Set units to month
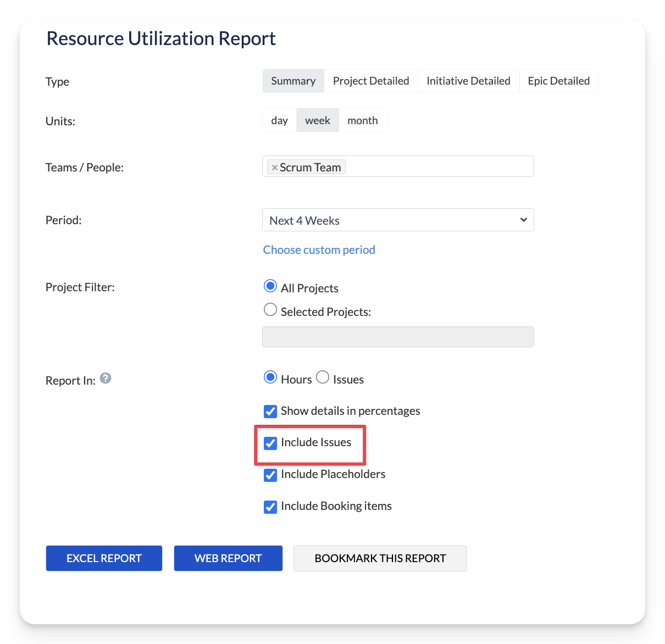The image size is (665, 644). point(363,120)
